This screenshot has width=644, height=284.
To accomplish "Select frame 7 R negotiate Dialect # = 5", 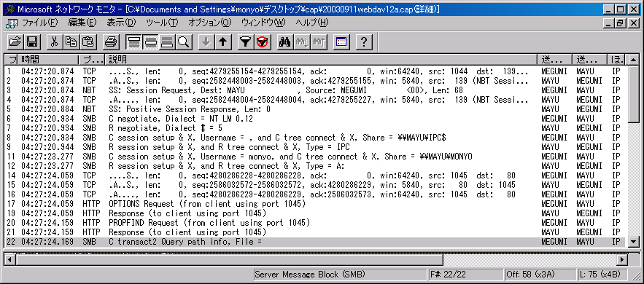I will point(314,128).
